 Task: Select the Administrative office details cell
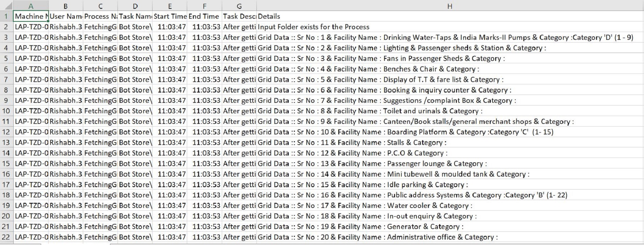pyautogui.click(x=450, y=237)
